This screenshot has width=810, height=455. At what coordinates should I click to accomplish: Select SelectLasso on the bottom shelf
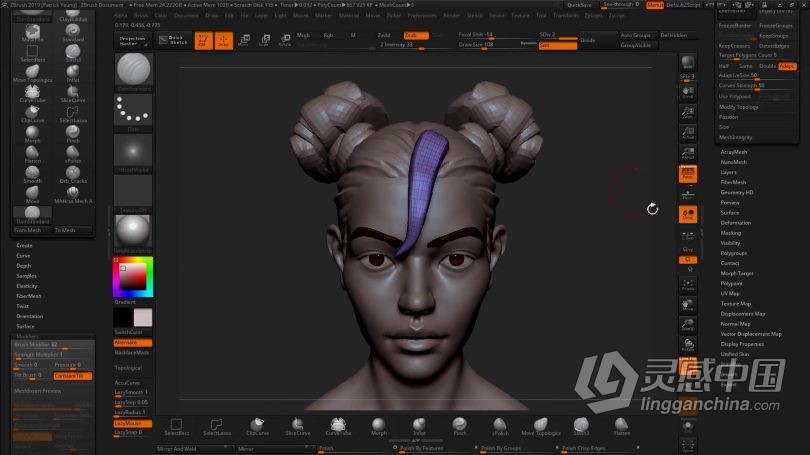[x=217, y=427]
